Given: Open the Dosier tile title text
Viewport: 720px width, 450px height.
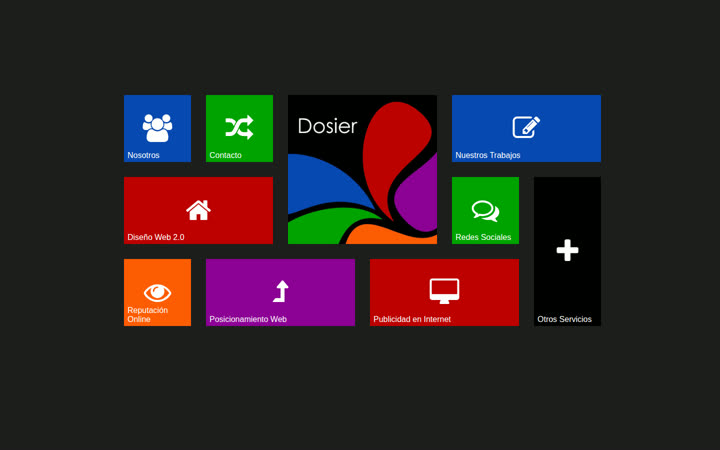Looking at the screenshot, I should (x=327, y=126).
